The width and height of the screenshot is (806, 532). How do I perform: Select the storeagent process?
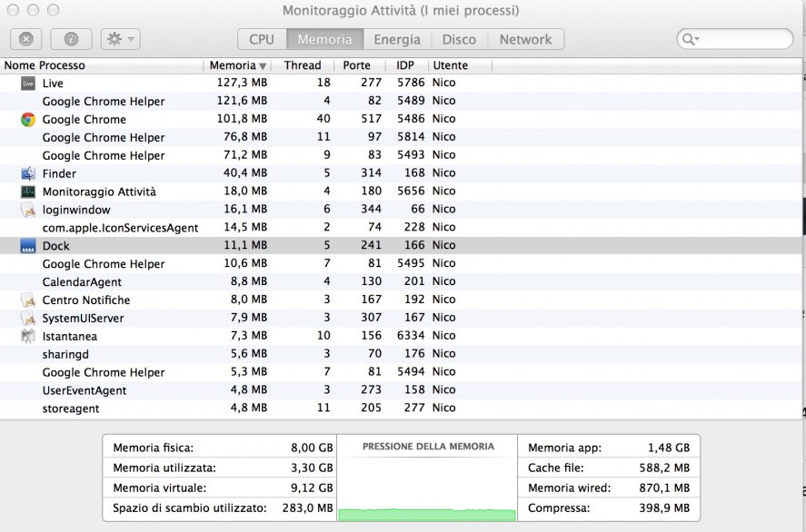point(70,409)
